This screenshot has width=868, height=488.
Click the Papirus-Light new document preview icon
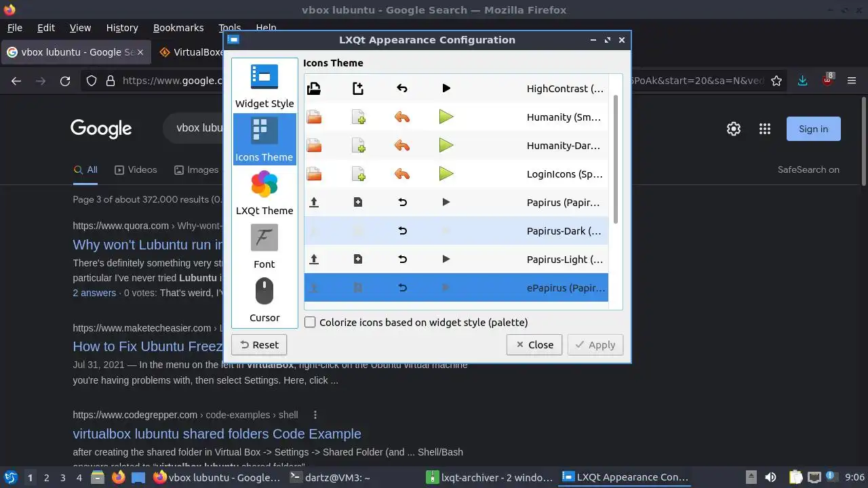(358, 259)
